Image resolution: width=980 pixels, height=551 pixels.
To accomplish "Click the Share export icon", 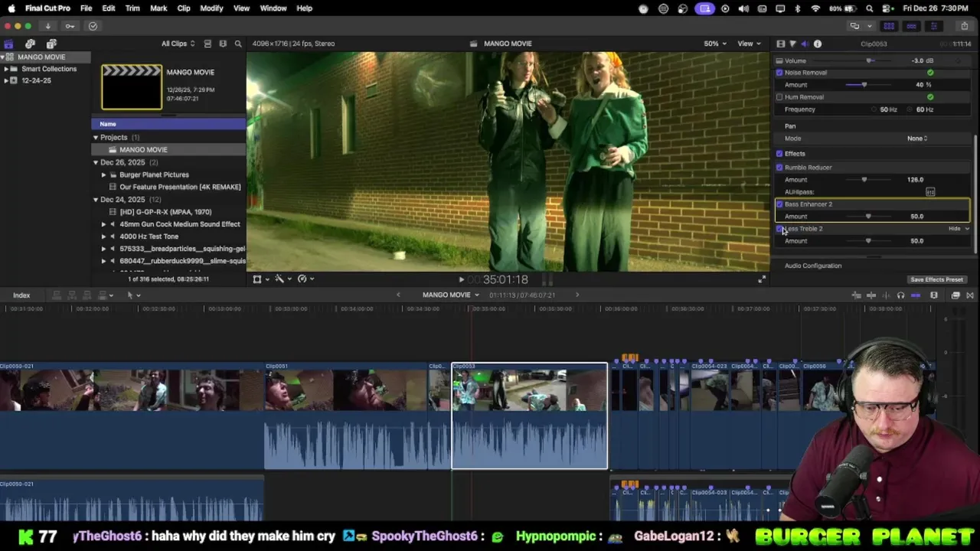I will click(x=964, y=26).
